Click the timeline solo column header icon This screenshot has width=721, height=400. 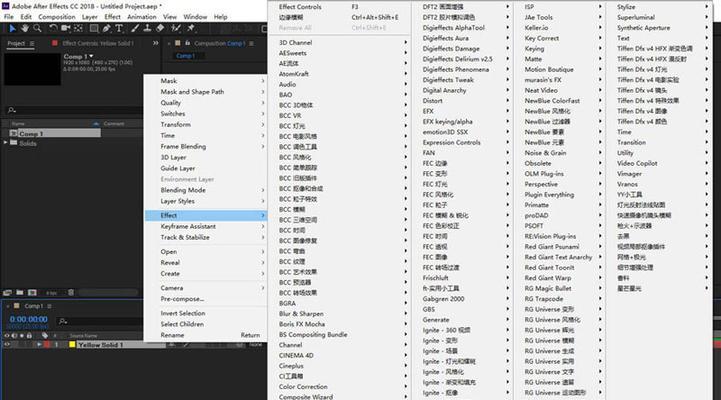click(x=22, y=336)
